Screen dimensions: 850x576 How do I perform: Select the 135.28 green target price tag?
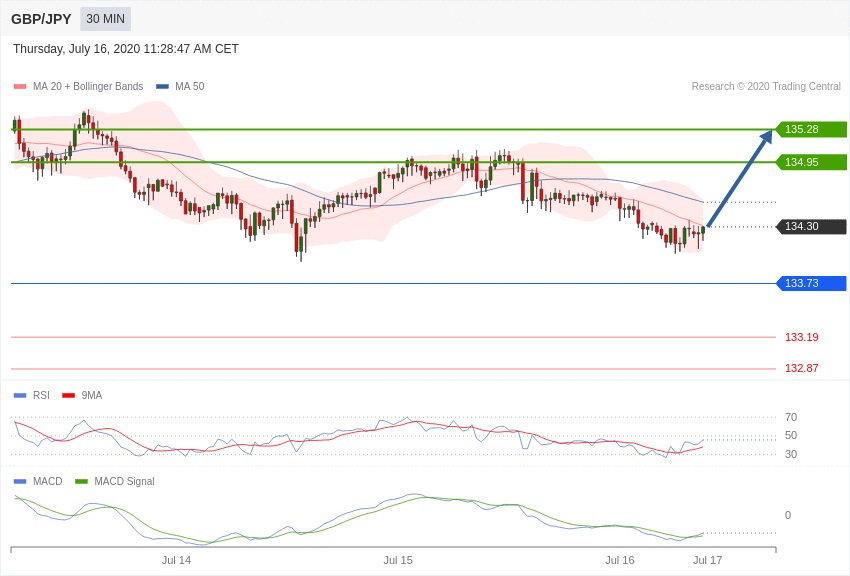point(811,129)
